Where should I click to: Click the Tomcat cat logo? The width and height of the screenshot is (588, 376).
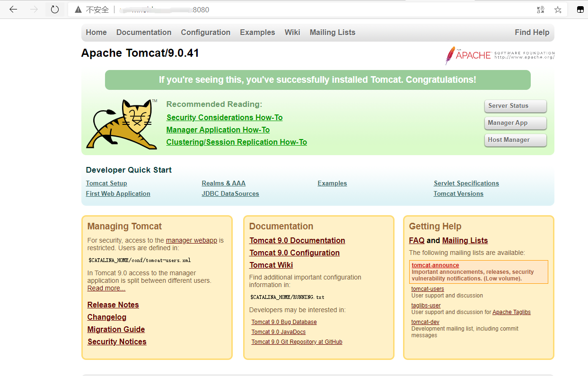point(122,124)
